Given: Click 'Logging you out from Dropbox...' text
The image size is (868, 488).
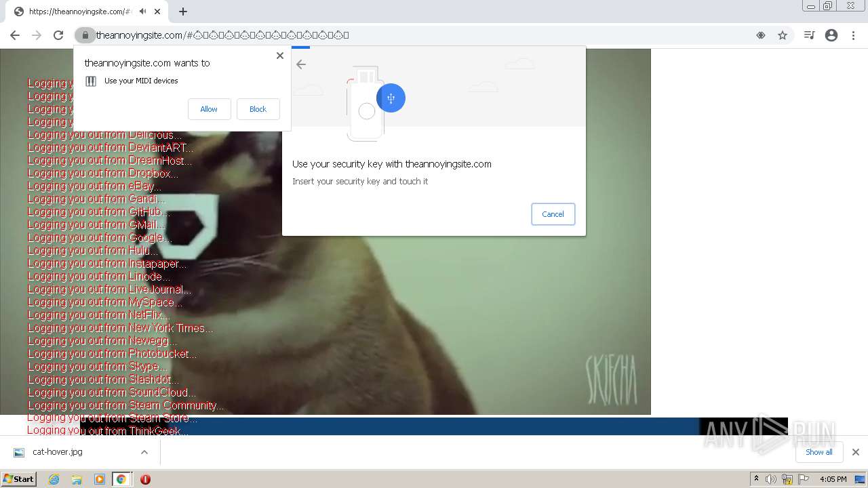Looking at the screenshot, I should 103,173.
